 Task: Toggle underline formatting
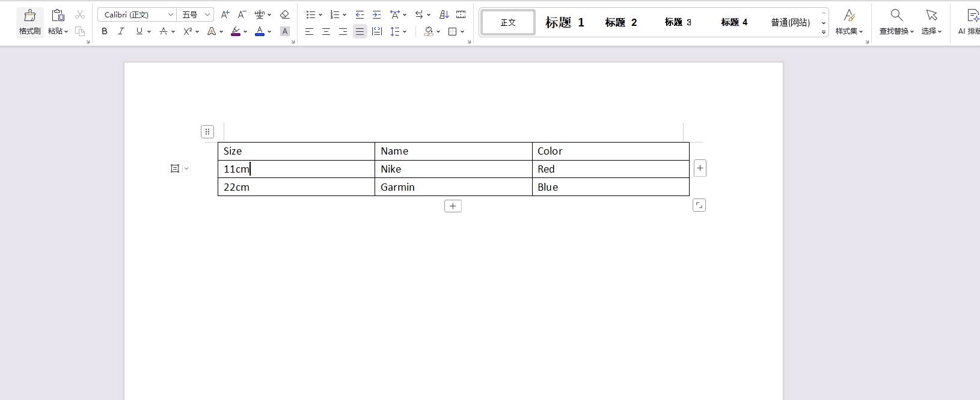[x=139, y=31]
